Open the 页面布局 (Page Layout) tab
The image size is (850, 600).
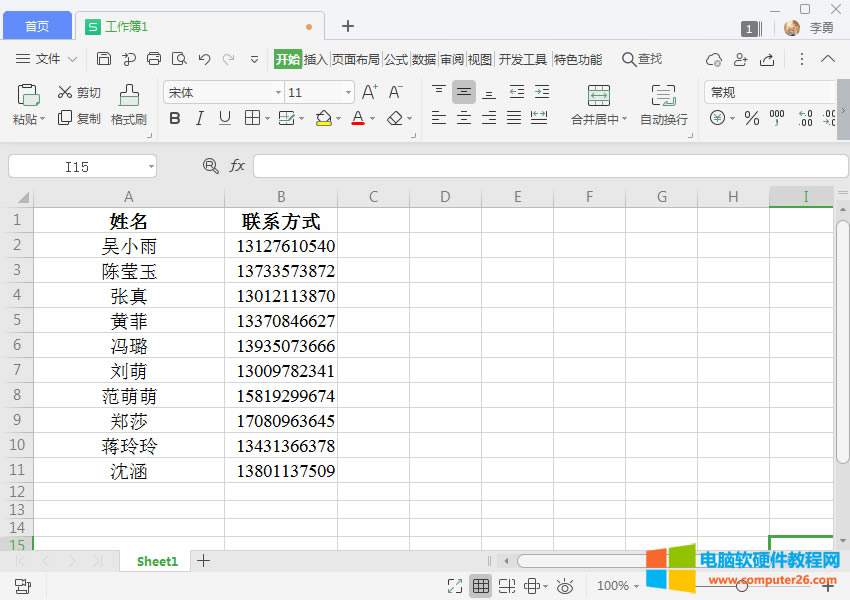click(356, 59)
